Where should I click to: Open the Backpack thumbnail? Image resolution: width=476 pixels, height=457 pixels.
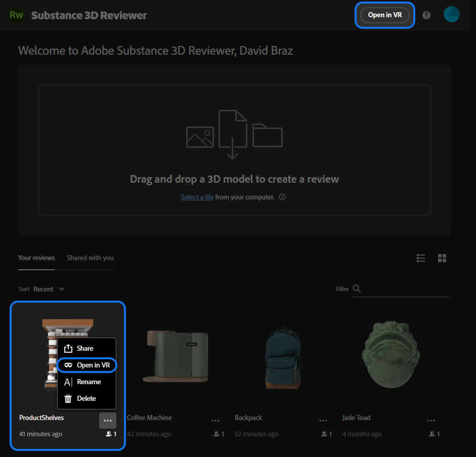point(283,358)
